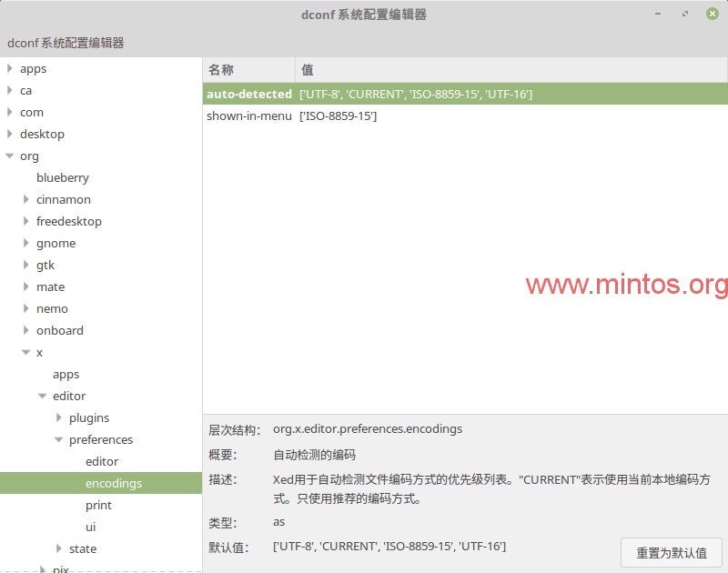The width and height of the screenshot is (728, 573).
Task: Expand the state tree node
Action: click(59, 548)
